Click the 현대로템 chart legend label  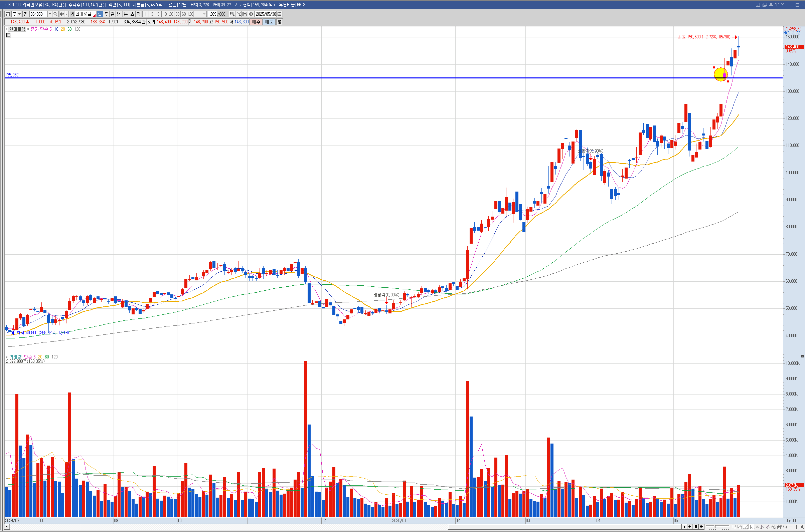[17, 29]
